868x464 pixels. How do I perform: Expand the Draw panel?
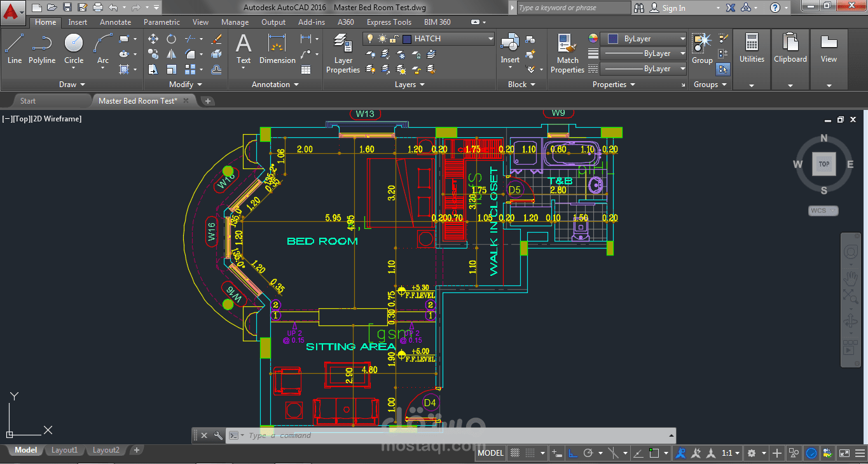pos(72,85)
